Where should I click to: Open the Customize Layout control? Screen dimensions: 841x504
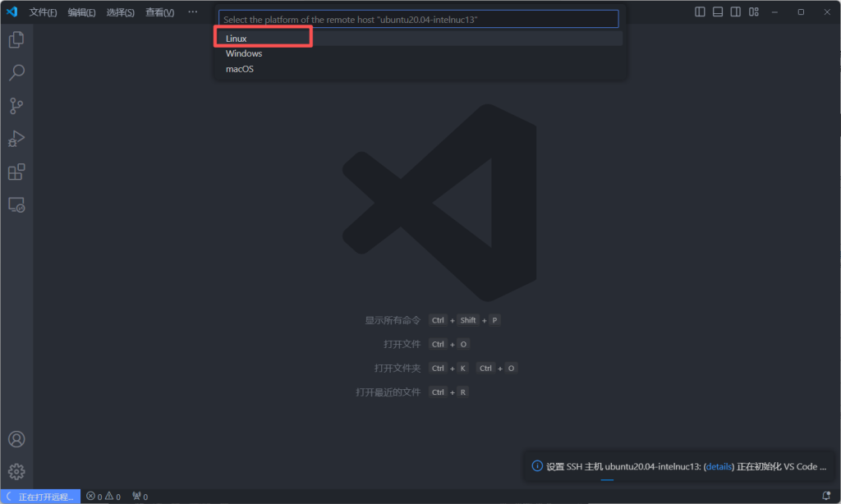click(x=753, y=12)
